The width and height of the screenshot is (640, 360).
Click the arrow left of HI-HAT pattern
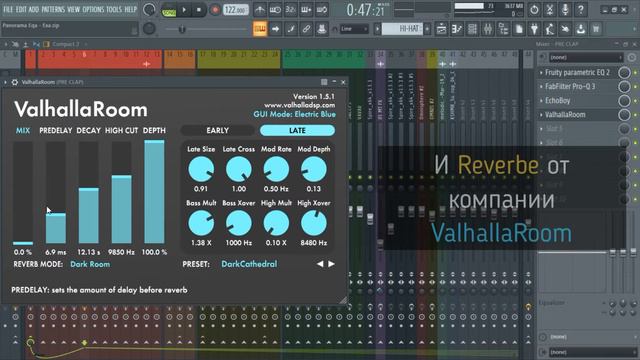pos(377,29)
